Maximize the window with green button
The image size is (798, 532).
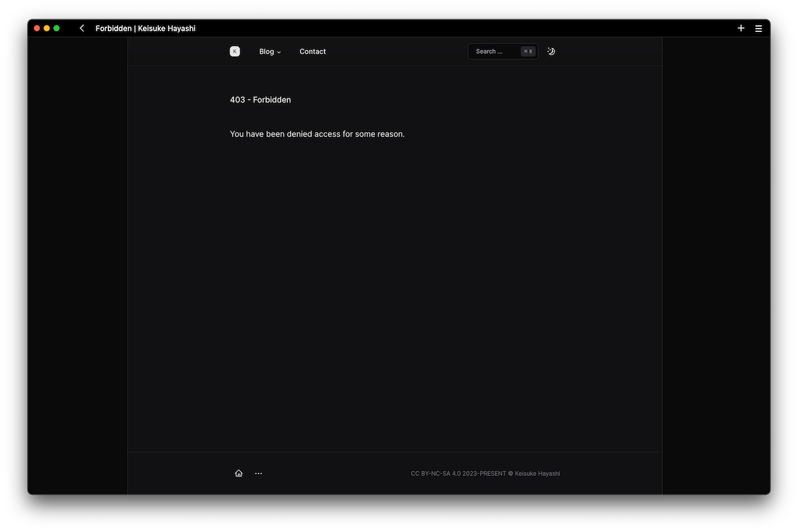[x=57, y=29]
